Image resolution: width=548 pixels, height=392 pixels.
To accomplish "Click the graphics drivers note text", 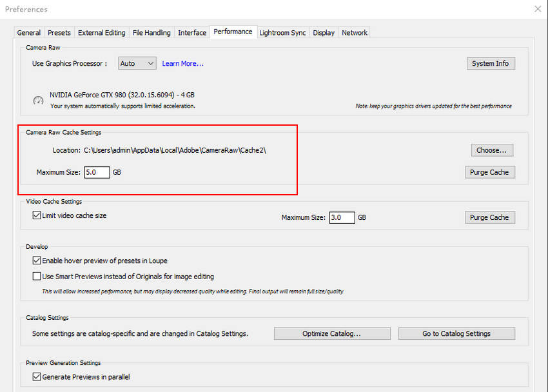I will [433, 106].
